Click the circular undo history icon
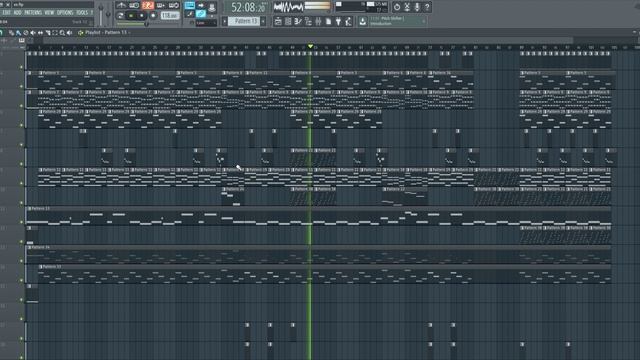640x360 pixels. [x=397, y=7]
